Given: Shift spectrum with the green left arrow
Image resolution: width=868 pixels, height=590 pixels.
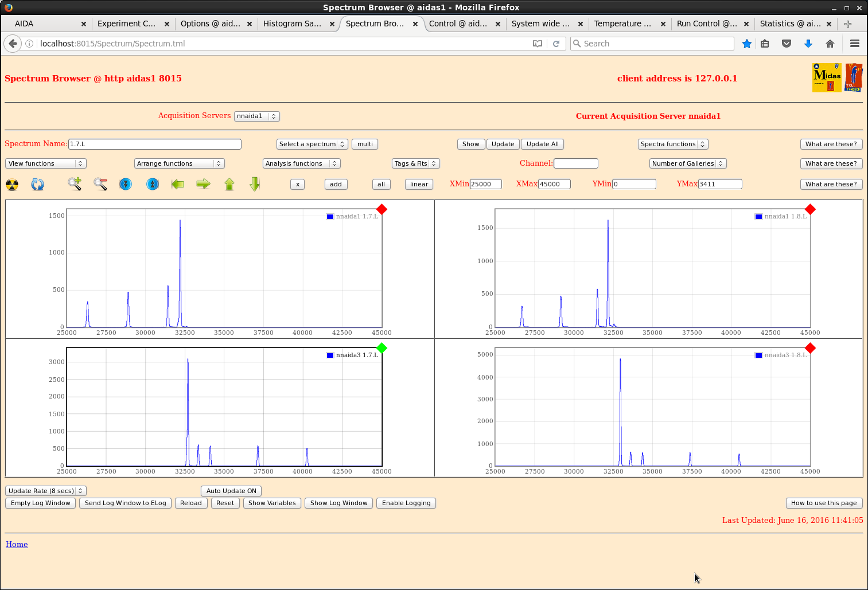Looking at the screenshot, I should coord(178,184).
